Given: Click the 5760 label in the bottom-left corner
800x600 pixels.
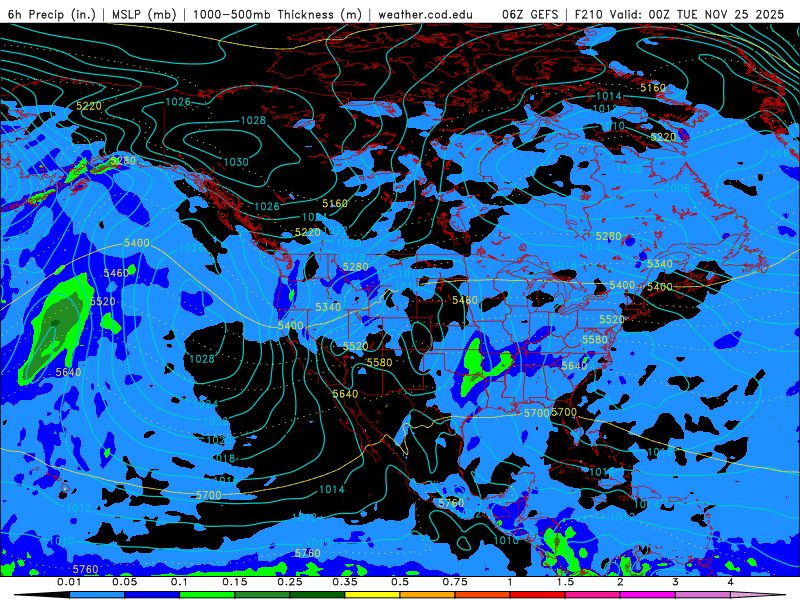Looking at the screenshot, I should [x=85, y=569].
